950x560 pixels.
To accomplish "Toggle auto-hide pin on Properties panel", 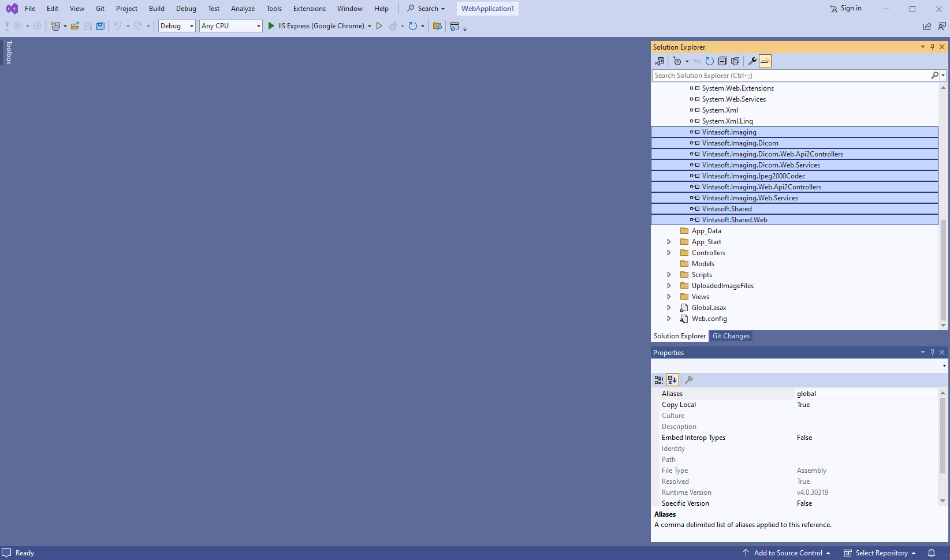I will [932, 352].
